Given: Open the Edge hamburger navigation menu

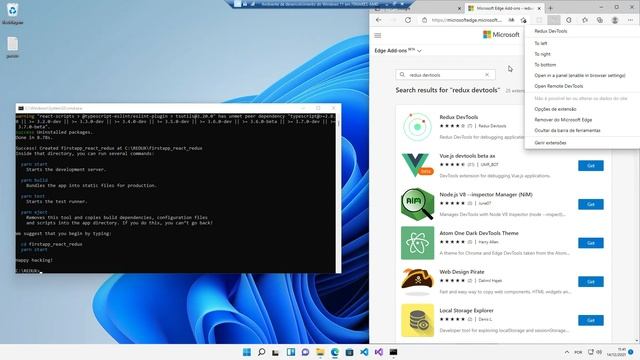Looking at the screenshot, I should tap(378, 36).
